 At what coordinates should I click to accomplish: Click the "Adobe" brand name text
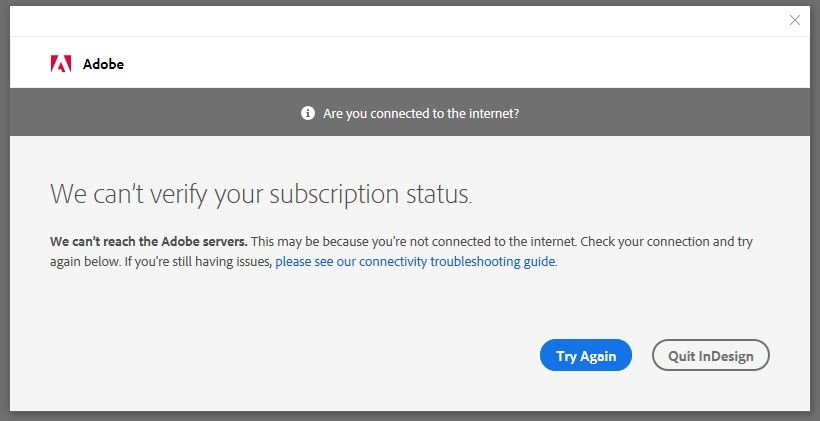coord(103,64)
